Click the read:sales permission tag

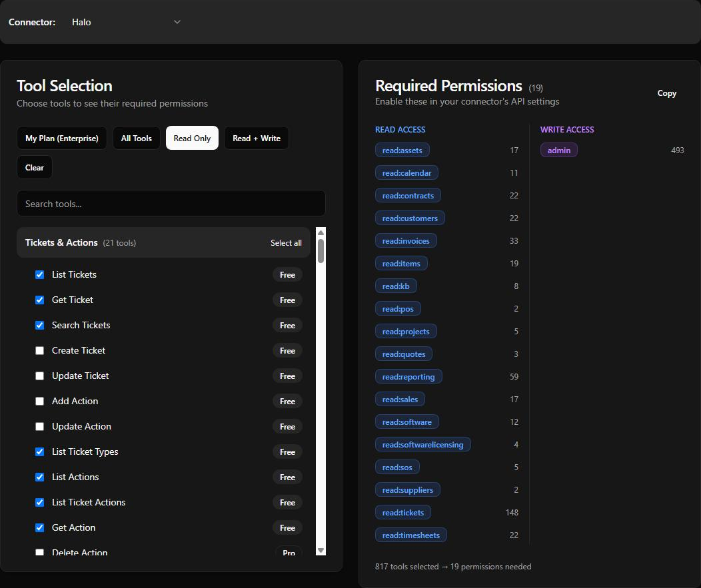(400, 400)
